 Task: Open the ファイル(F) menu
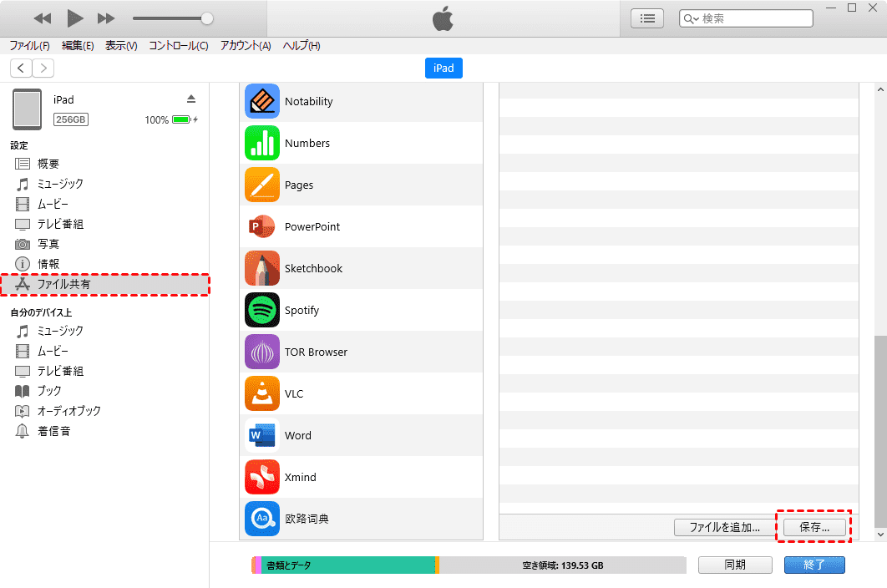tap(29, 46)
